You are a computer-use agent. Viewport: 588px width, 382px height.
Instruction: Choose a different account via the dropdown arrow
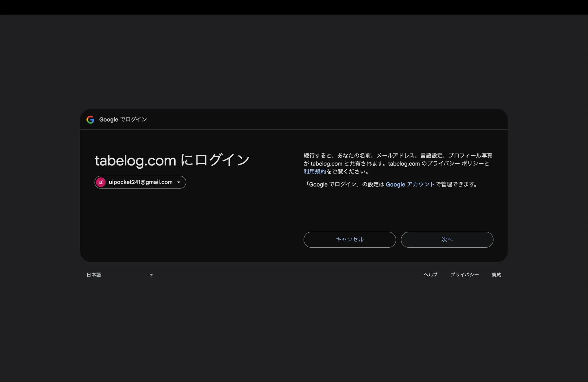click(178, 182)
